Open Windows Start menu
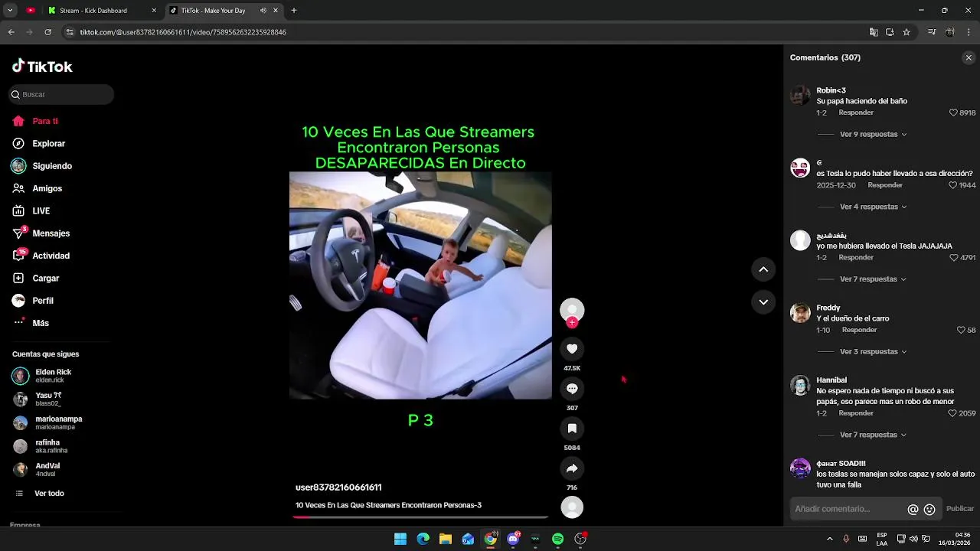 click(400, 540)
